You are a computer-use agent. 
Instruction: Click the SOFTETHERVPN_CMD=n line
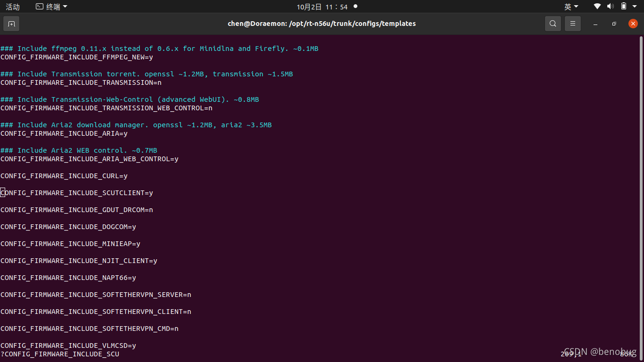pos(90,329)
